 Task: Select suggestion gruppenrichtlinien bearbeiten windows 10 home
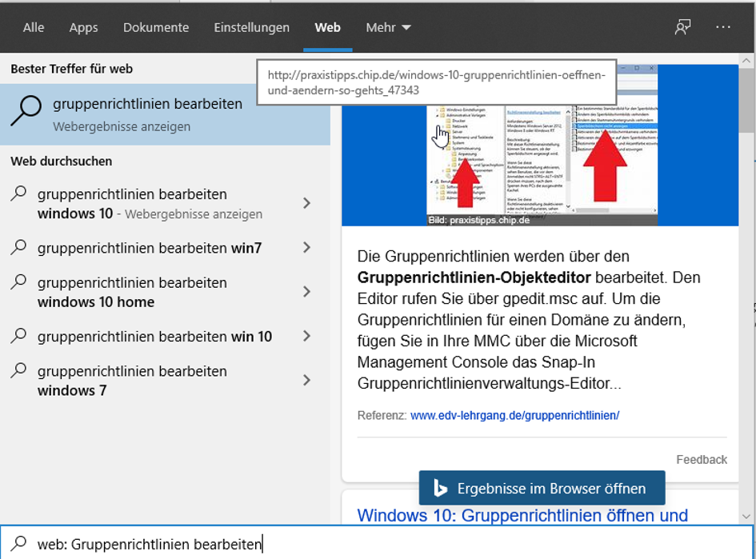(132, 292)
